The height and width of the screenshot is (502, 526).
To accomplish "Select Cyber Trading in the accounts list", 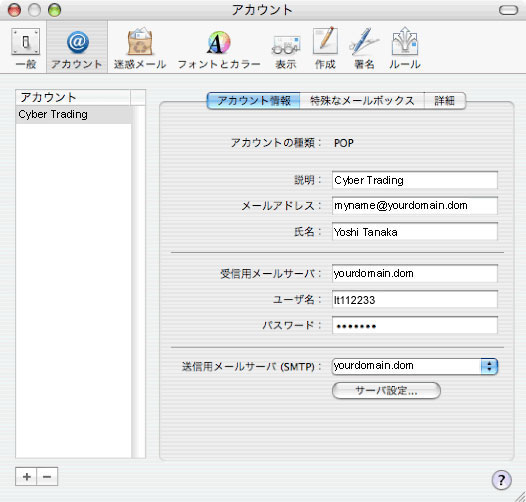I will (73, 114).
